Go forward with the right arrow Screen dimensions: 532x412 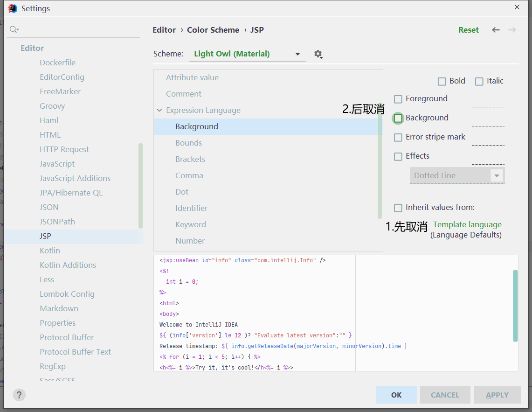pos(512,30)
